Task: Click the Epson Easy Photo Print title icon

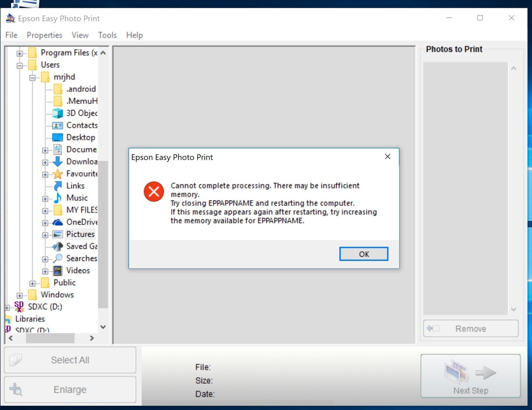Action: click(x=10, y=18)
